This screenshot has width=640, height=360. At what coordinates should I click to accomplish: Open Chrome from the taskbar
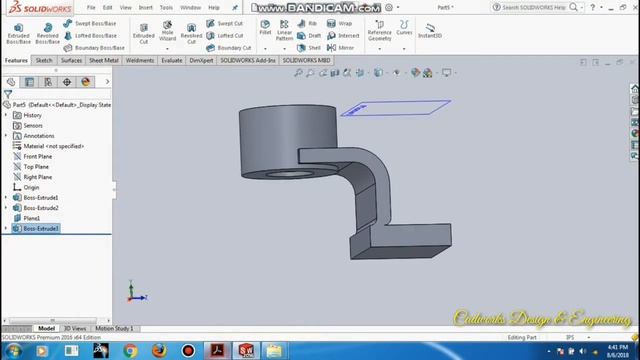(130, 351)
